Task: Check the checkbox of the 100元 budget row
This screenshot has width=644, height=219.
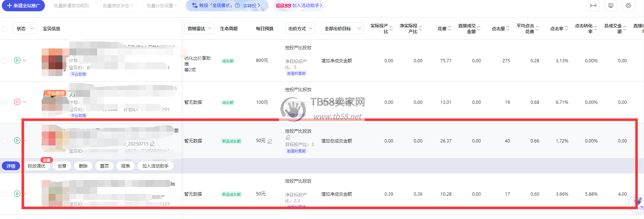Action: [4, 102]
